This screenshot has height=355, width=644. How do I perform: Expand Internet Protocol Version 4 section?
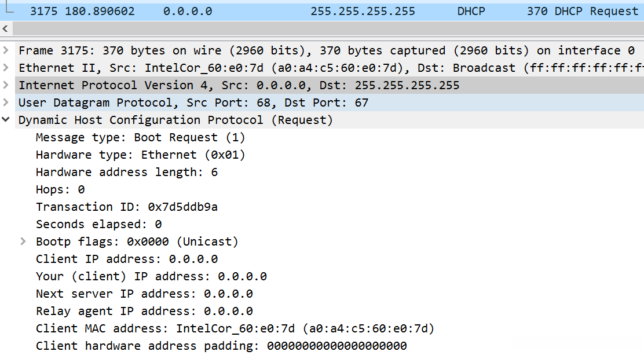click(6, 85)
